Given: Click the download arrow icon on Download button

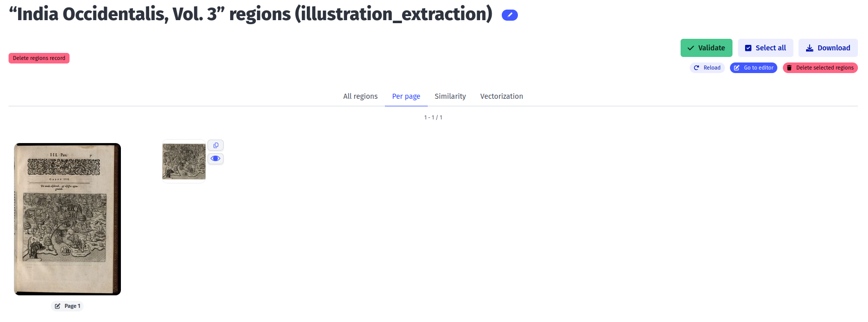Looking at the screenshot, I should point(810,48).
